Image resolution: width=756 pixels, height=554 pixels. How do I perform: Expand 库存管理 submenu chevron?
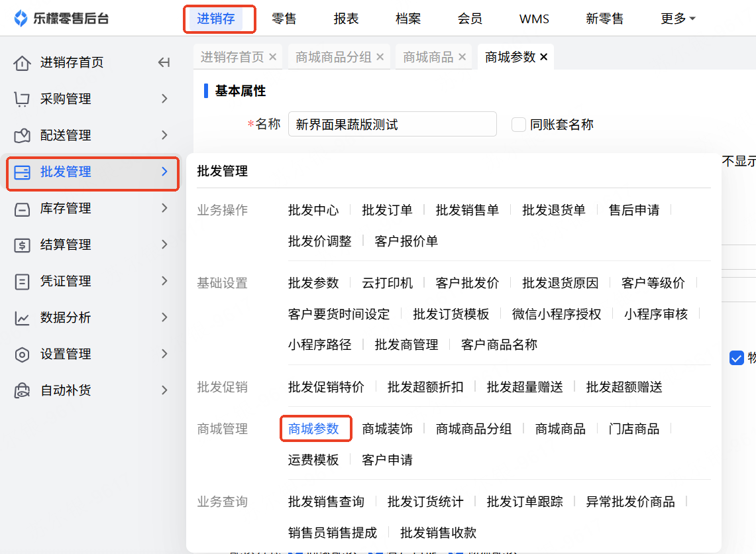(164, 208)
